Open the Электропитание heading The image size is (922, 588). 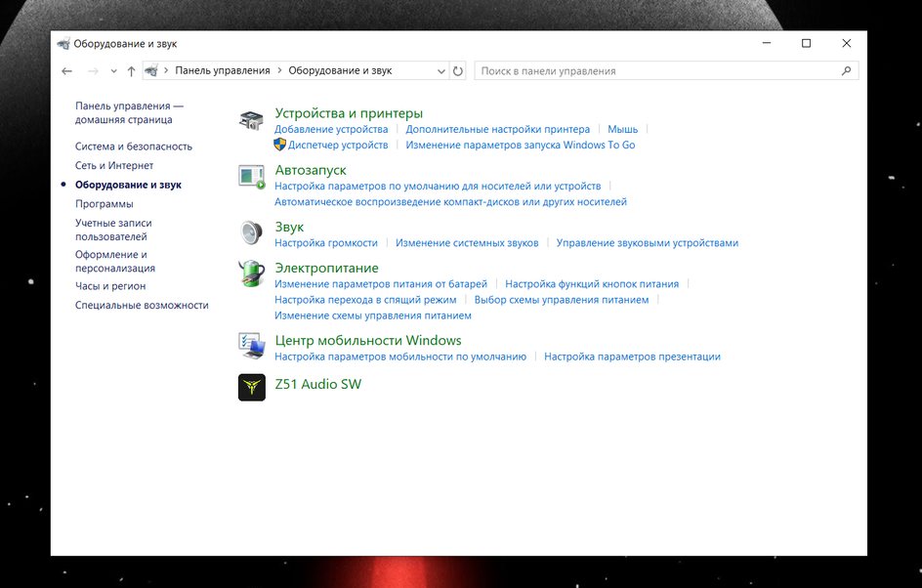(x=326, y=269)
